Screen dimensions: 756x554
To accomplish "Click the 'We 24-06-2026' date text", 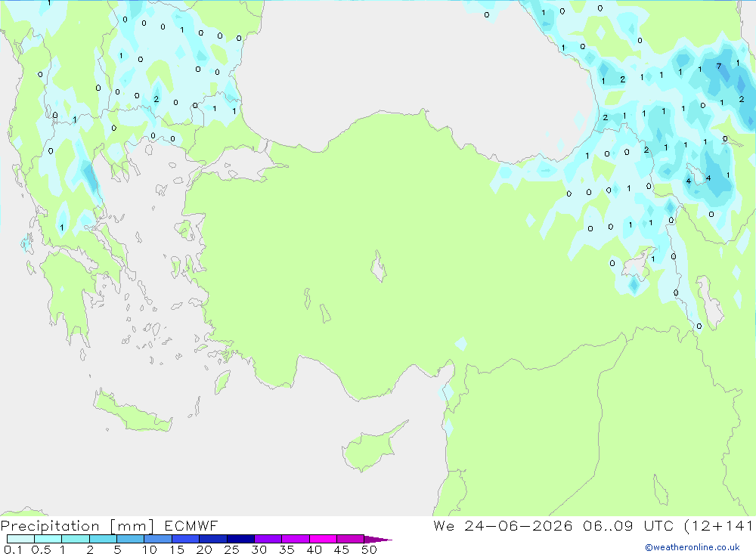I will pyautogui.click(x=503, y=525).
